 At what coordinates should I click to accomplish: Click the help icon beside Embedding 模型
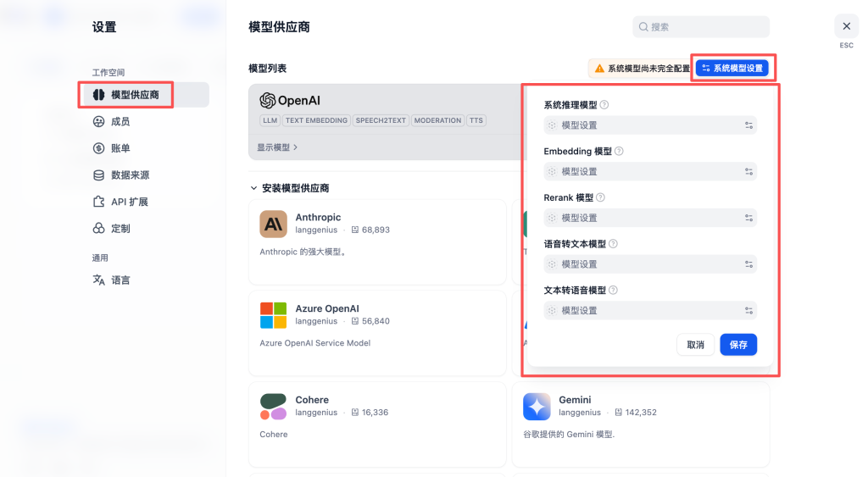point(619,152)
